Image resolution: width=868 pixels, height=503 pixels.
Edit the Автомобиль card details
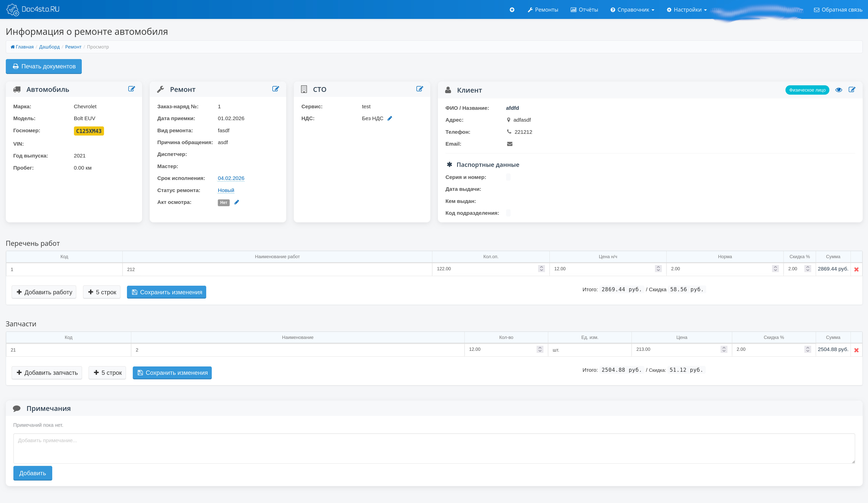point(131,89)
